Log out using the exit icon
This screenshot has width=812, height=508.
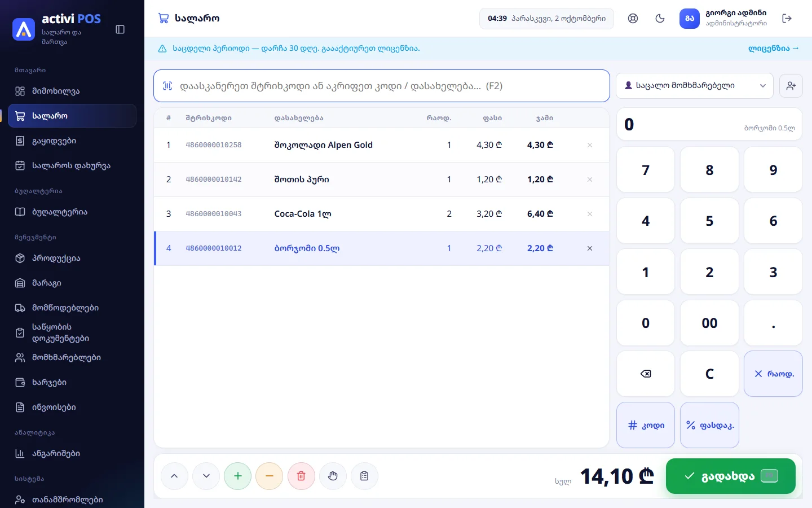pos(787,18)
